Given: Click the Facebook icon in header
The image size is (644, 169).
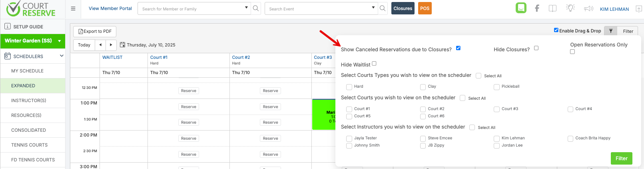Looking at the screenshot, I should (x=537, y=8).
